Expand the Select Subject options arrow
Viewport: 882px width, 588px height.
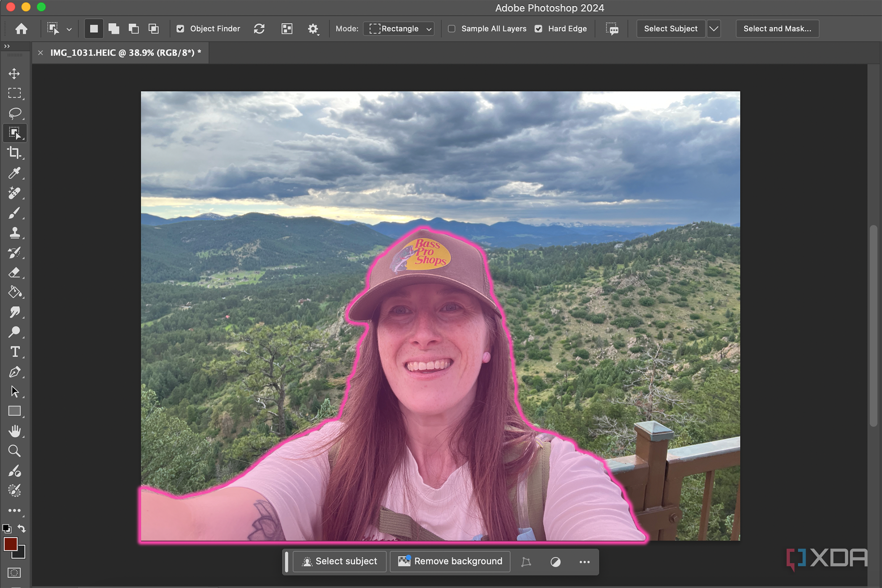pos(714,29)
